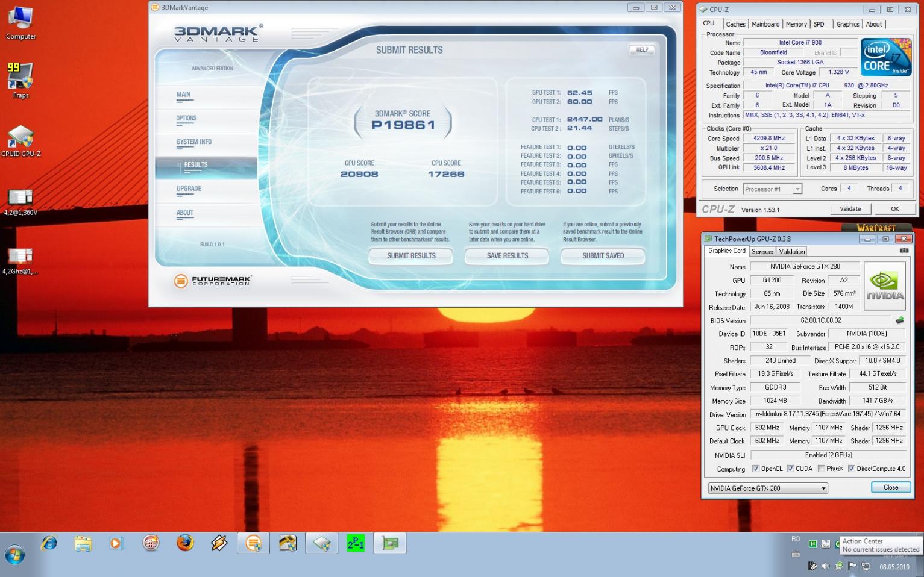924x577 pixels.
Task: Toggle the DirectCompute 4.0 checkbox
Action: point(851,469)
